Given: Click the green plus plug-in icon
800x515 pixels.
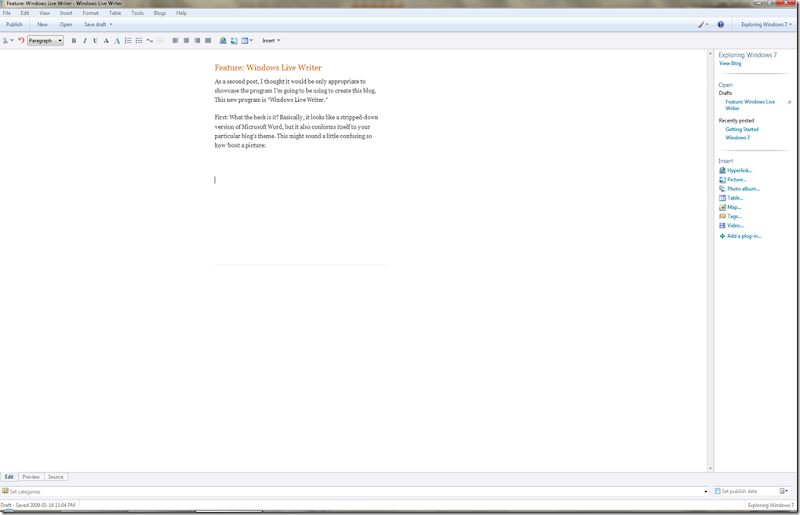Looking at the screenshot, I should point(722,236).
